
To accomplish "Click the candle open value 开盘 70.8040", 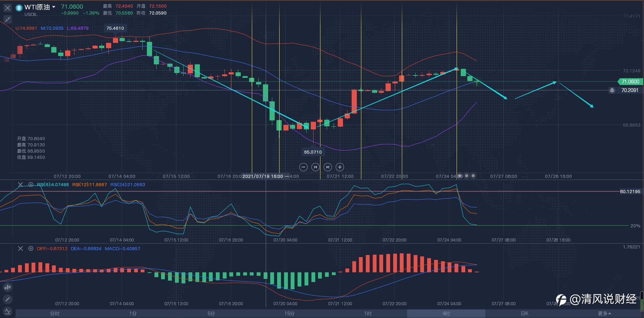I will pos(31,138).
